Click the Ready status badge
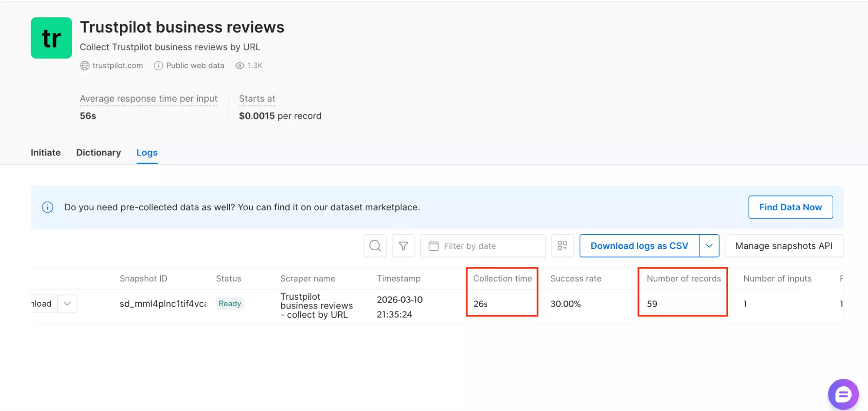 point(229,303)
